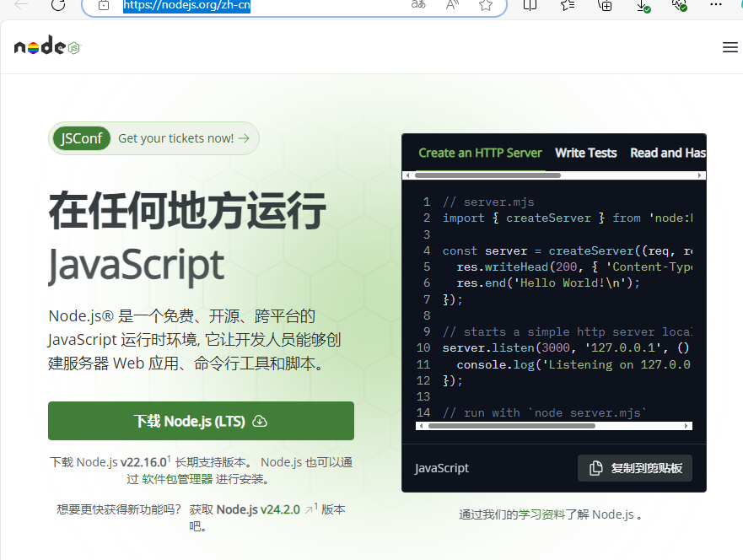
Task: Click the heading 在任何地方运行
Action: (x=187, y=210)
